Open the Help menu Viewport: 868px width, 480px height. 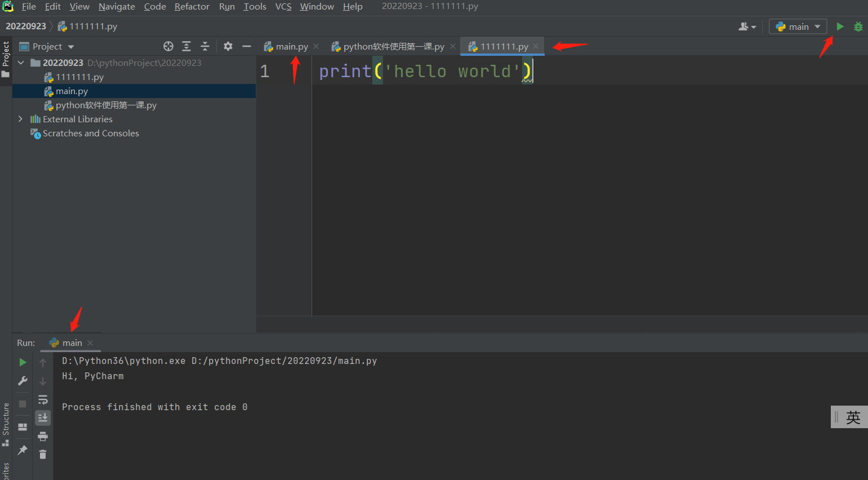coord(353,6)
